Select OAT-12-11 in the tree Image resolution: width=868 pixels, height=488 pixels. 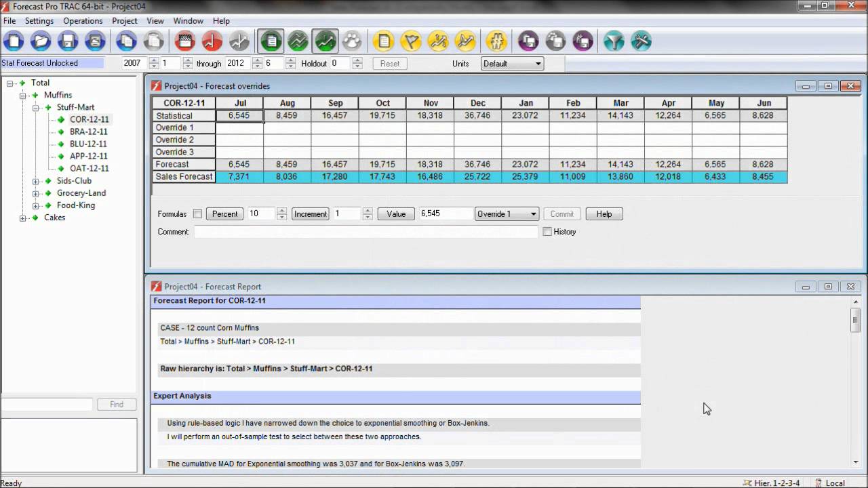coord(89,169)
